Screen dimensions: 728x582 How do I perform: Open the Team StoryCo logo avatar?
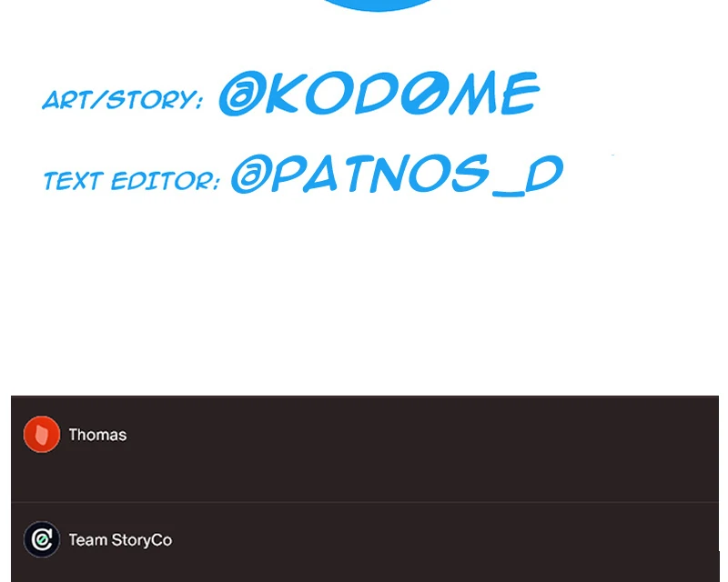pyautogui.click(x=42, y=539)
